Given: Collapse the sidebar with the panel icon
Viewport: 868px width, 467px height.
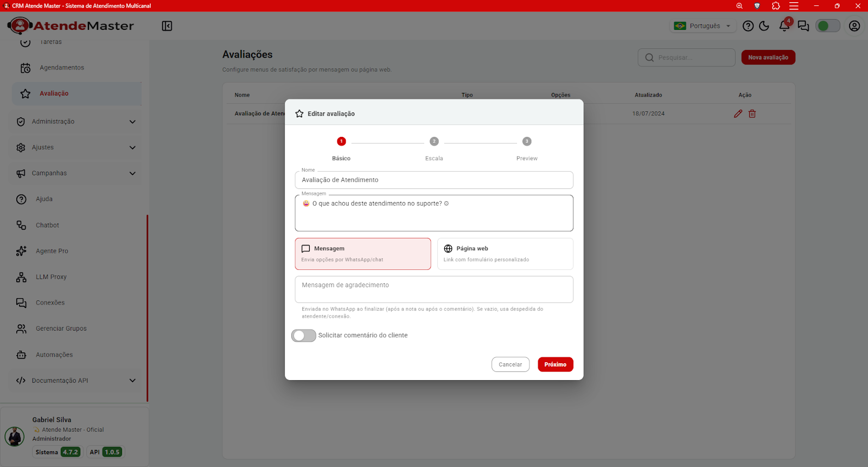Looking at the screenshot, I should (167, 26).
